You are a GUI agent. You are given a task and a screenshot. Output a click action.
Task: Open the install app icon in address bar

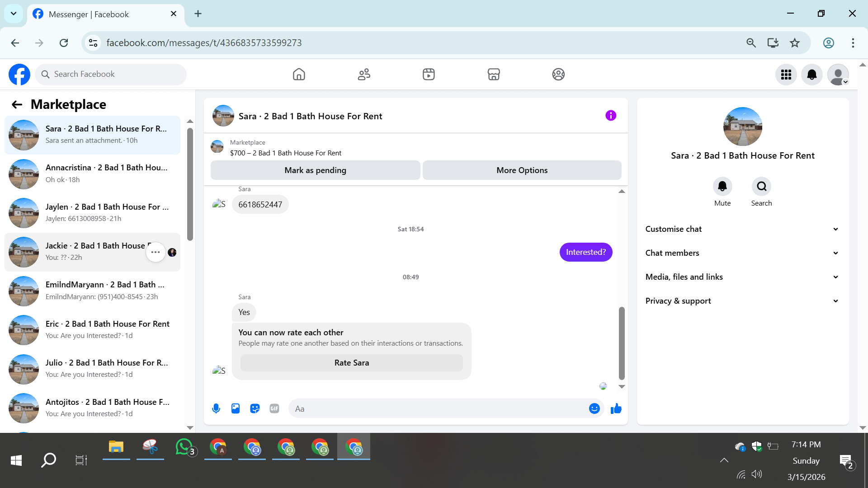773,43
